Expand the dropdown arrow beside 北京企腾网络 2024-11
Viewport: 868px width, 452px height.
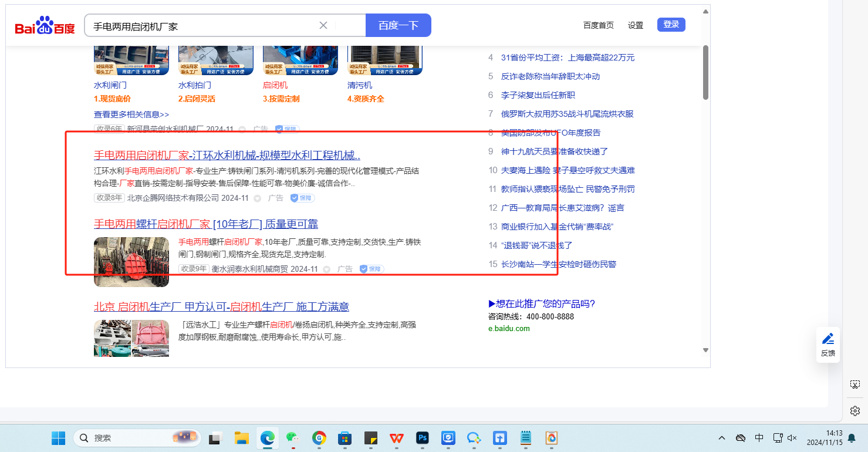(x=257, y=198)
